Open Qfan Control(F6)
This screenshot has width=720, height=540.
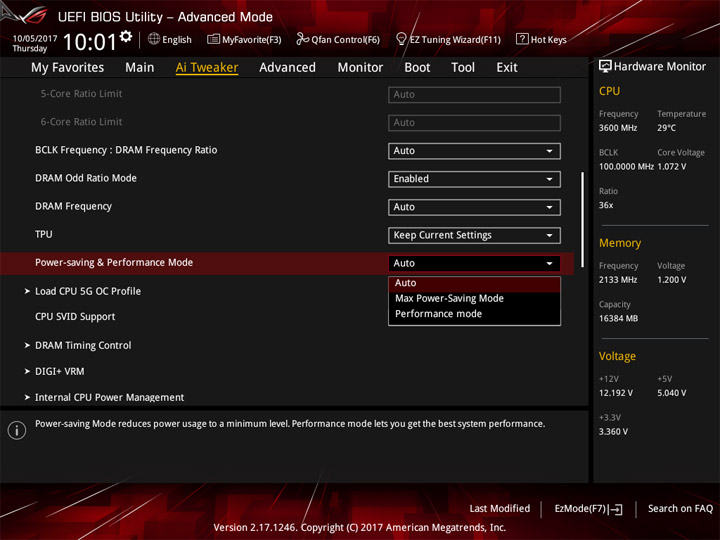click(338, 39)
